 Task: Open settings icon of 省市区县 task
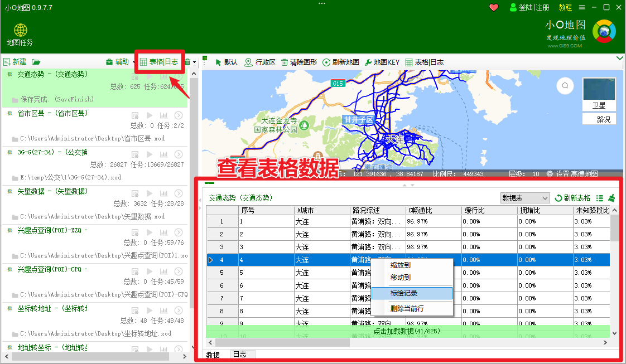click(x=136, y=115)
